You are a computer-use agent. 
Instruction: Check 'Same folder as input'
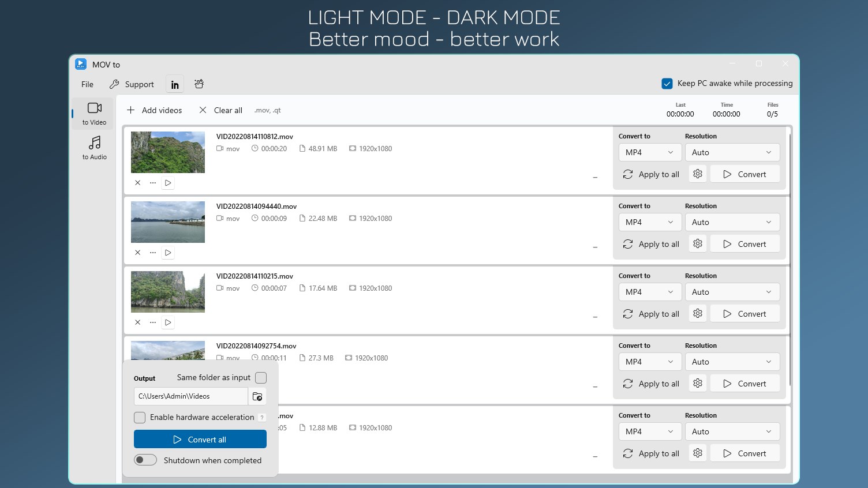click(261, 378)
